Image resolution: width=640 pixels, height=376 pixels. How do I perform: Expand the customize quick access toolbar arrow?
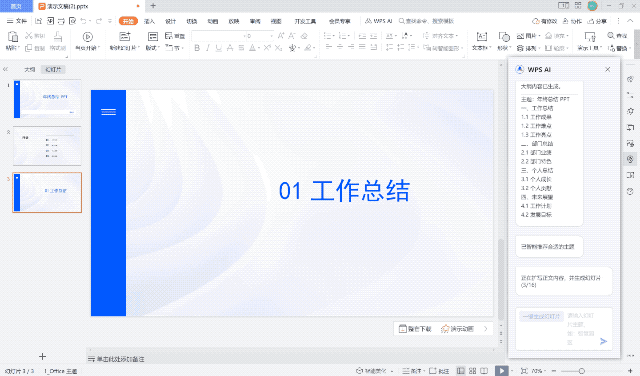pos(110,21)
